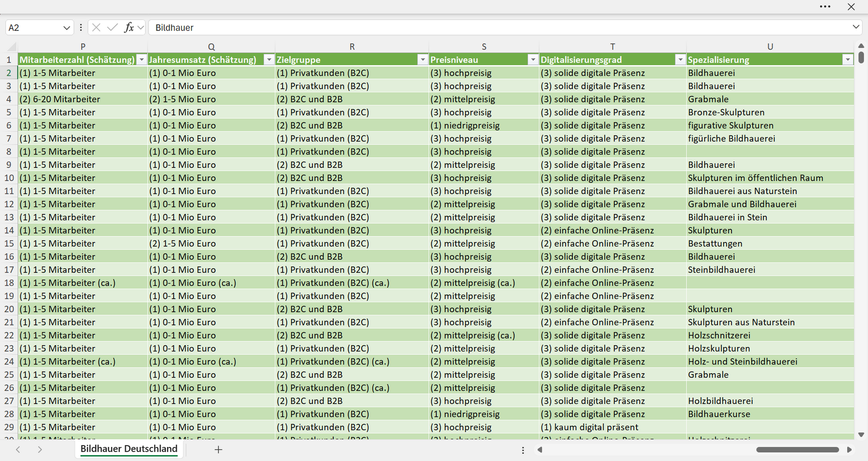Open the three-dots more options menu
Image resolution: width=868 pixels, height=461 pixels.
825,7
